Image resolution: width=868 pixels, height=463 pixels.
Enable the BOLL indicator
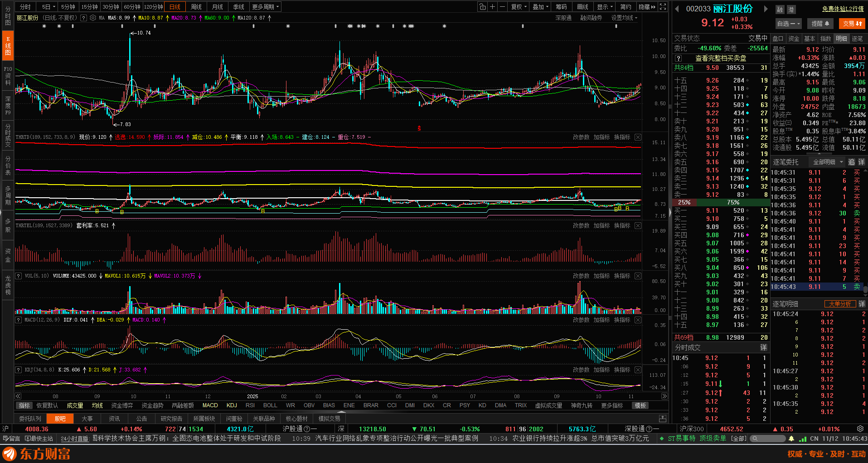[270, 405]
